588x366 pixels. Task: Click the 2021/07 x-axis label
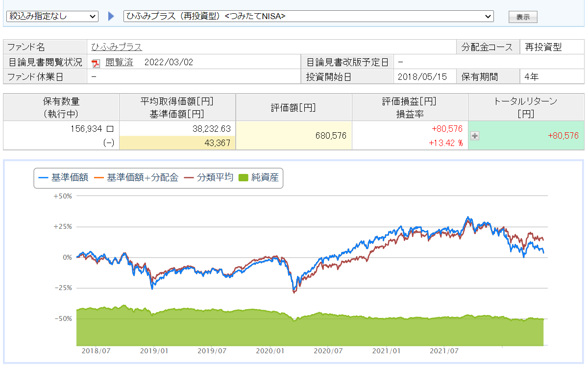pos(445,351)
